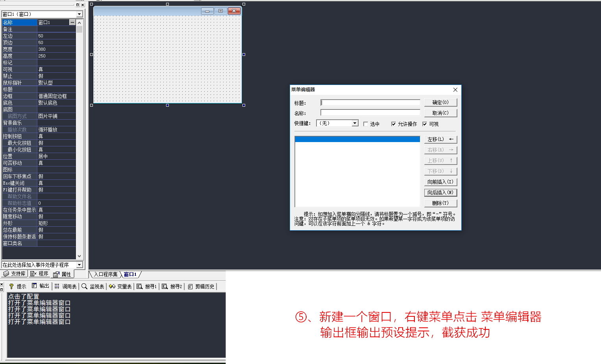
Task: Open the 窗口1（窗口）component selector dropdown
Action: [80, 14]
